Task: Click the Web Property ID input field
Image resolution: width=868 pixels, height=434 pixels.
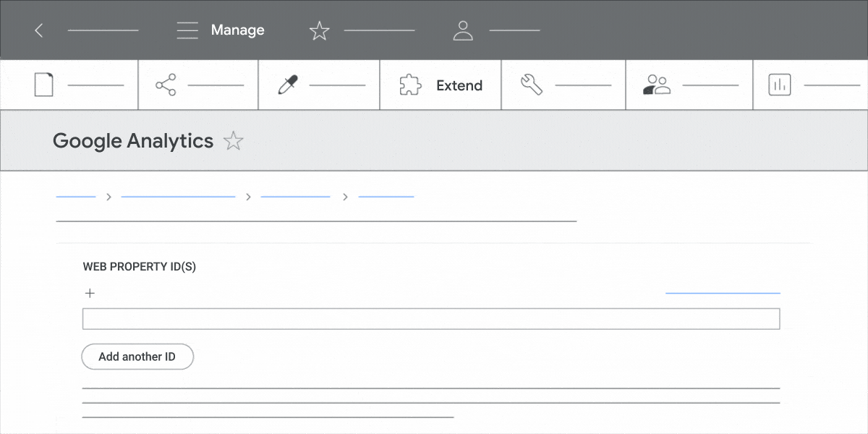Action: click(431, 319)
